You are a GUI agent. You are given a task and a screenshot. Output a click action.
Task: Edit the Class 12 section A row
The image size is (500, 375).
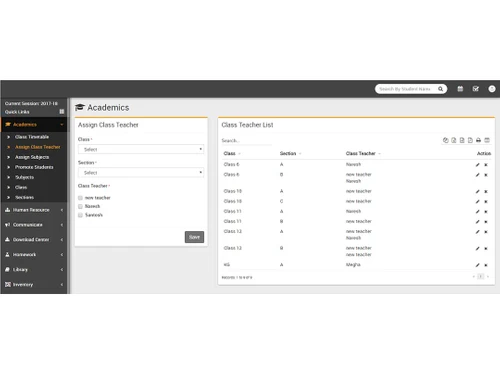tap(477, 231)
